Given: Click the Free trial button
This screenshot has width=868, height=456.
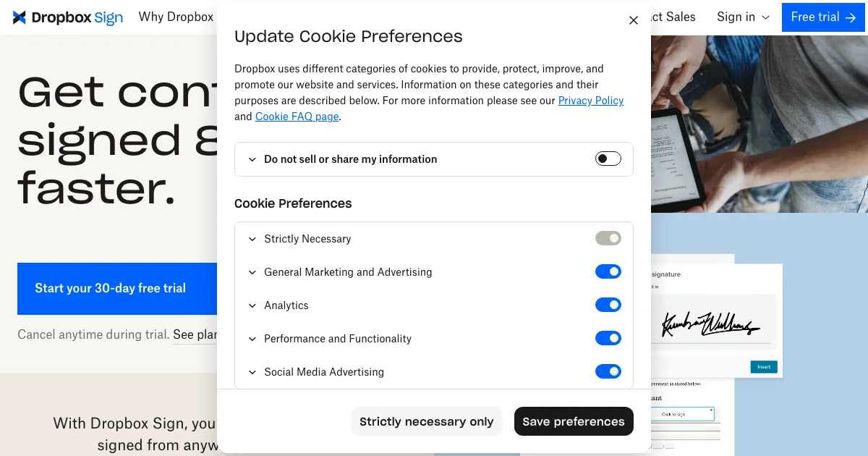Looking at the screenshot, I should (824, 17).
